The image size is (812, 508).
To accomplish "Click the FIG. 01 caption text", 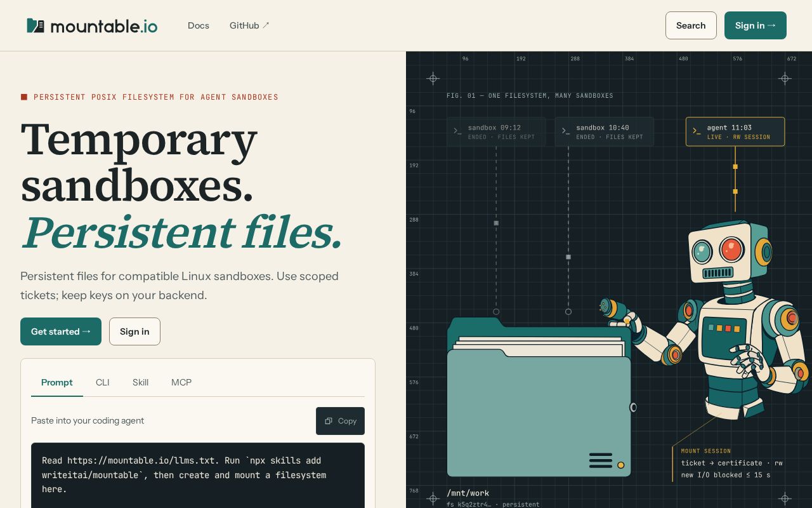I will [x=530, y=96].
